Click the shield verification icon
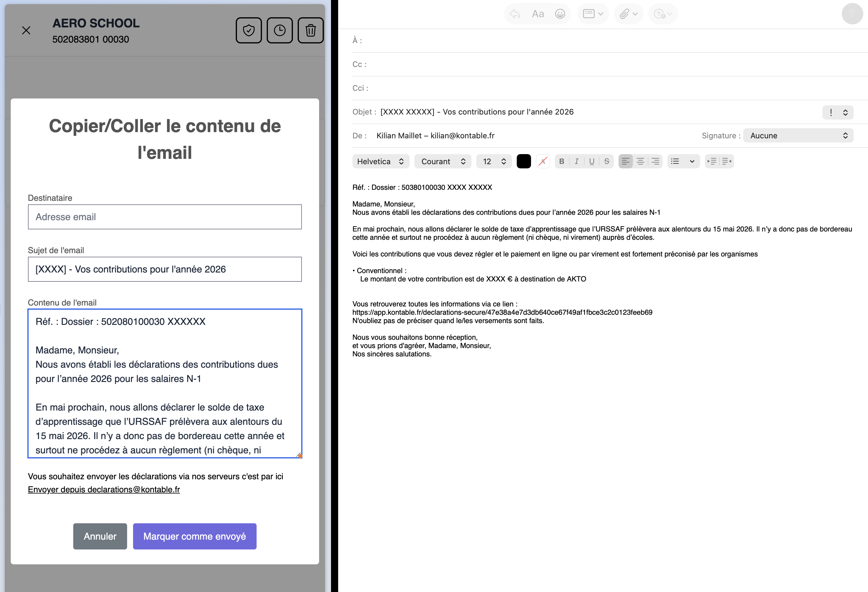 248,30
